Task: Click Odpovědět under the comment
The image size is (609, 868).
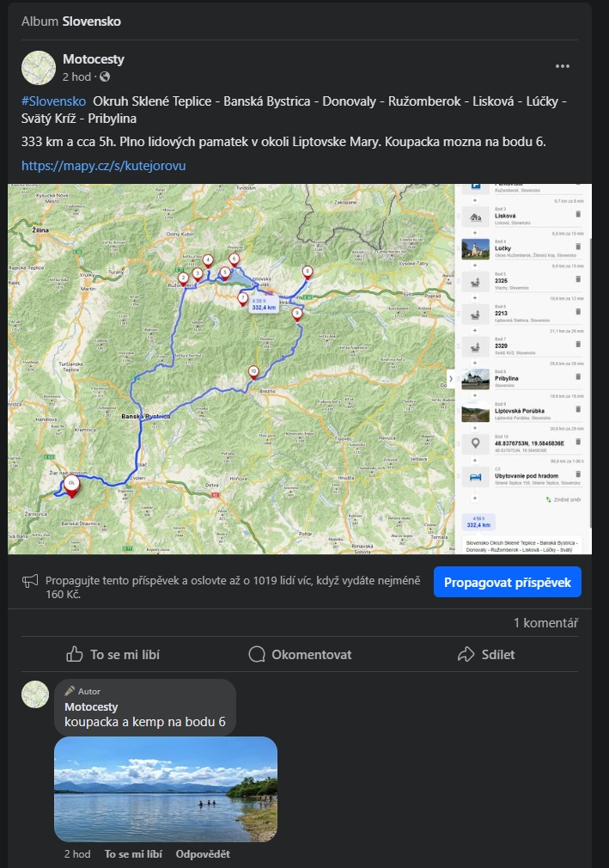Action: 203,853
